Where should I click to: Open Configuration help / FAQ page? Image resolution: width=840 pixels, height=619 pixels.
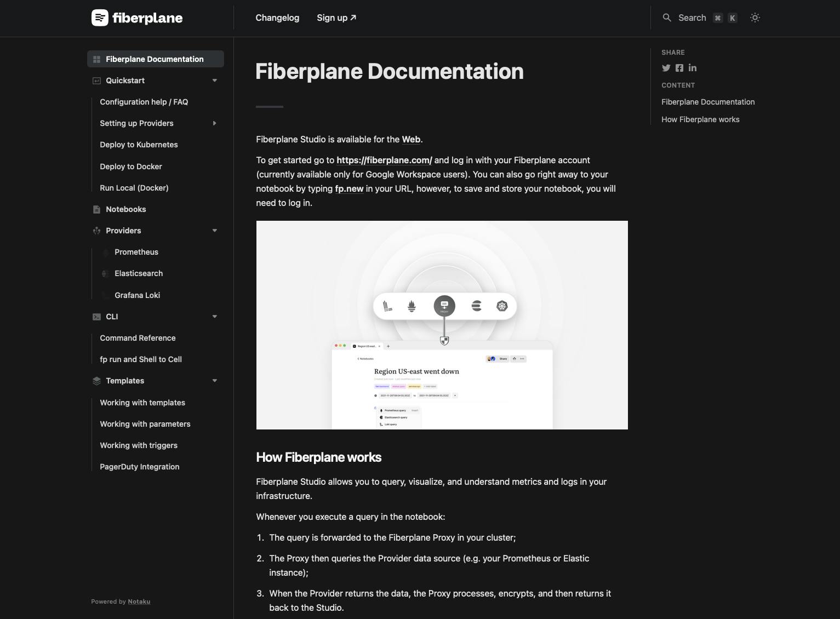144,102
